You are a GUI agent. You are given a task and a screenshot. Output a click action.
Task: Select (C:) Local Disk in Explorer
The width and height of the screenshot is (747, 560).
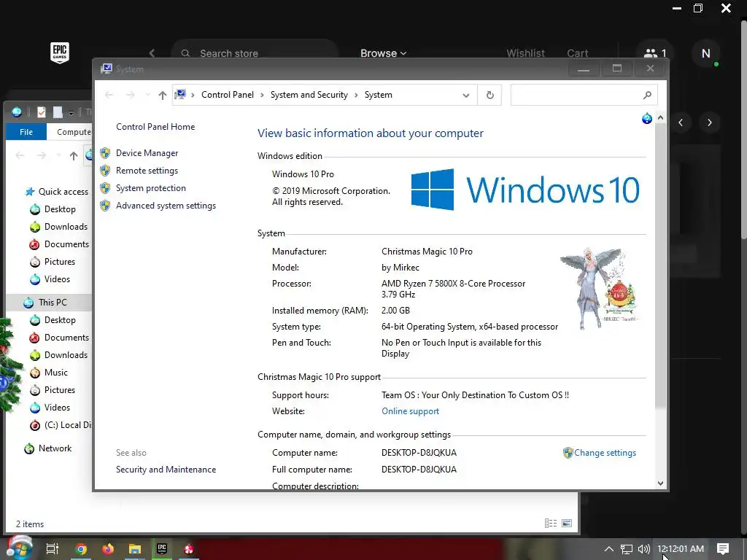point(68,425)
